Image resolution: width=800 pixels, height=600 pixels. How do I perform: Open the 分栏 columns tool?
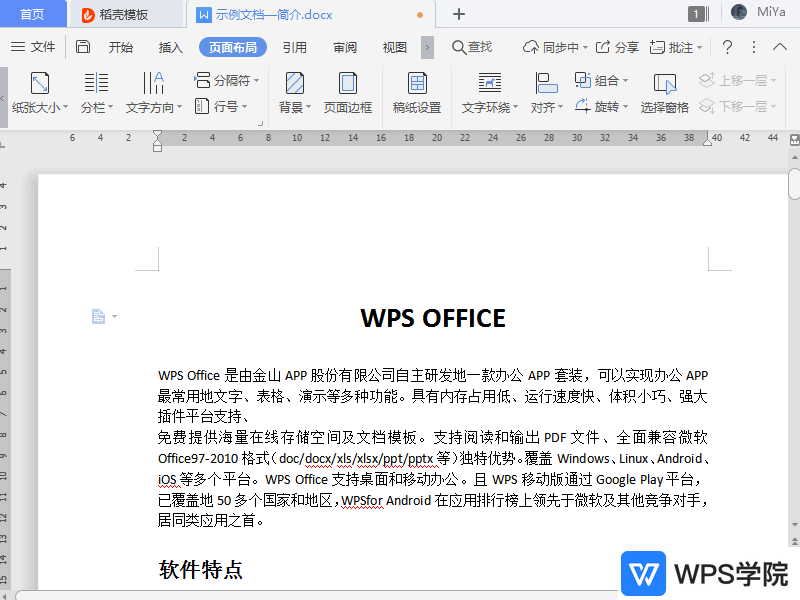[93, 95]
